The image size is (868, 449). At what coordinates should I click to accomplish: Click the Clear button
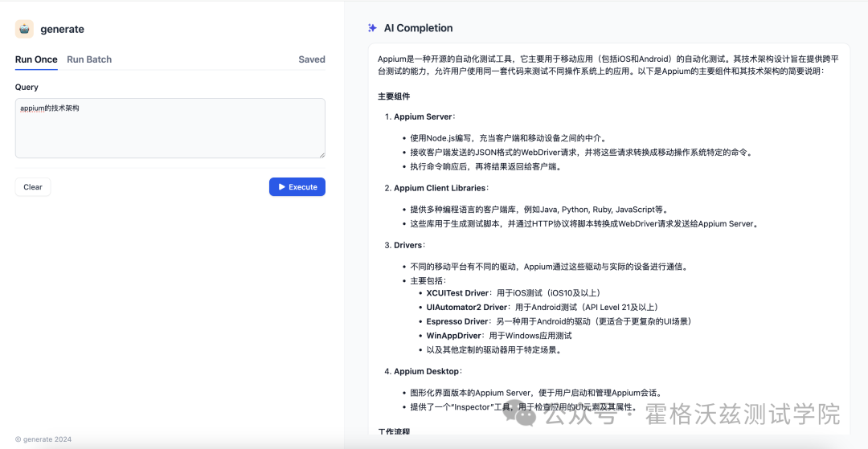[x=33, y=187]
